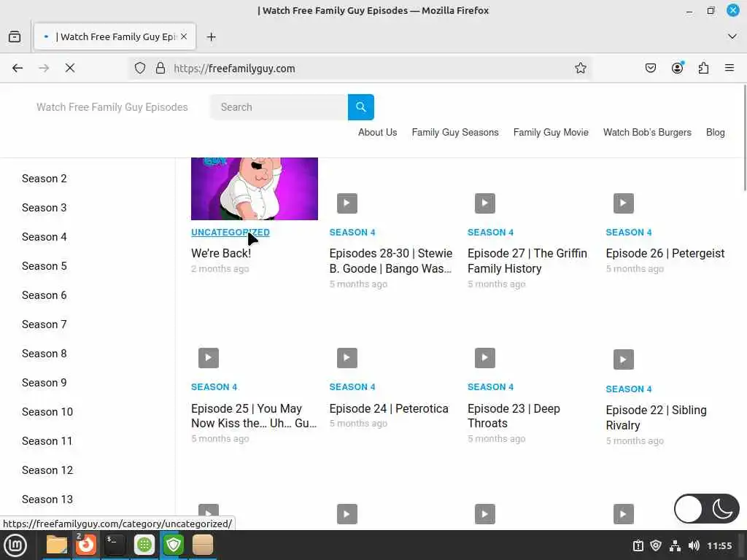Click into the site Search field
747x560 pixels.
point(279,107)
